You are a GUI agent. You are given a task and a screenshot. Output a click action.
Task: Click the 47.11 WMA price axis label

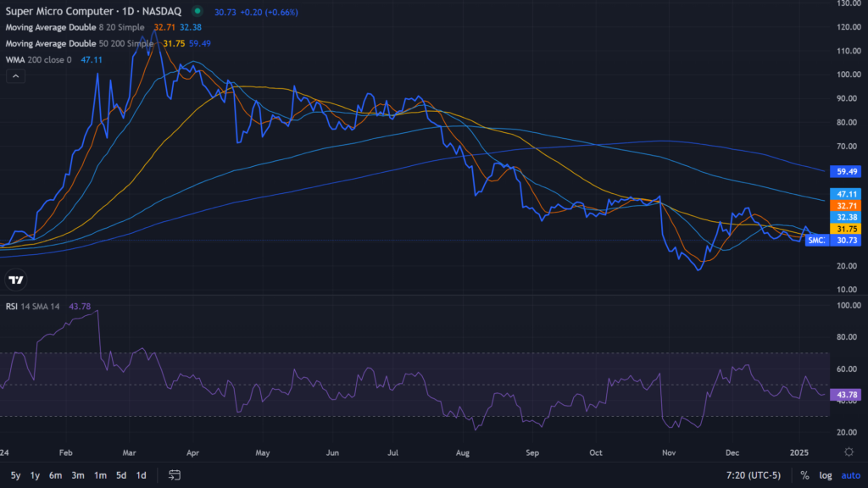point(843,194)
